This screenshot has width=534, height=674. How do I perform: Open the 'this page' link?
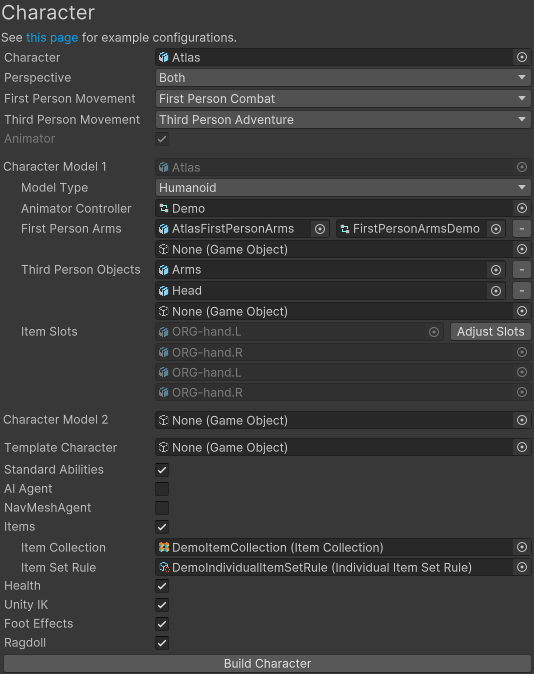[52, 38]
